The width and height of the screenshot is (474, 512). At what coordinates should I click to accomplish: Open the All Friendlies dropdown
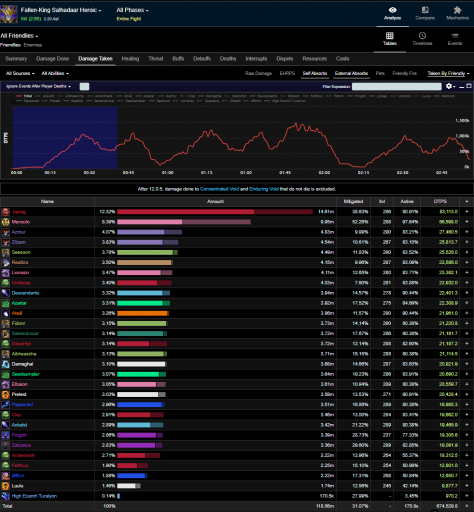click(x=19, y=36)
